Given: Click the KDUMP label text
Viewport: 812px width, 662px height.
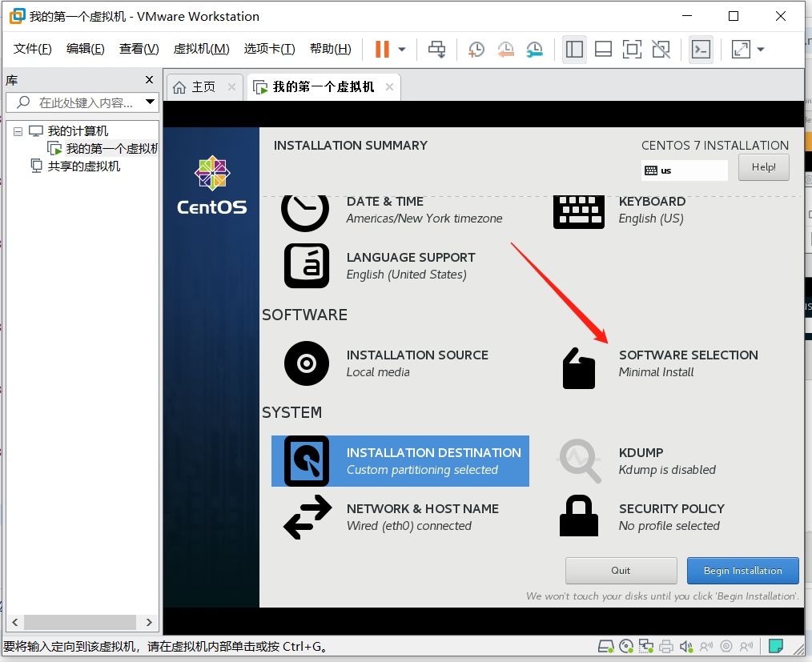Looking at the screenshot, I should point(641,452).
